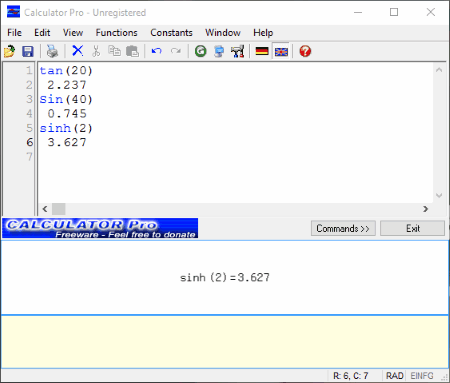The width and height of the screenshot is (450, 383).
Task: Undo last action with blue arrow icon
Action: 156,51
